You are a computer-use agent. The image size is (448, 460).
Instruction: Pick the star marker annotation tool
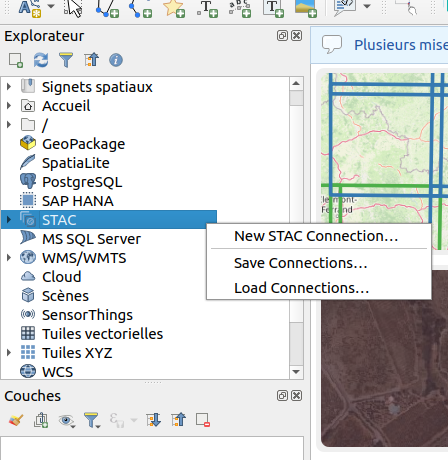[174, 8]
